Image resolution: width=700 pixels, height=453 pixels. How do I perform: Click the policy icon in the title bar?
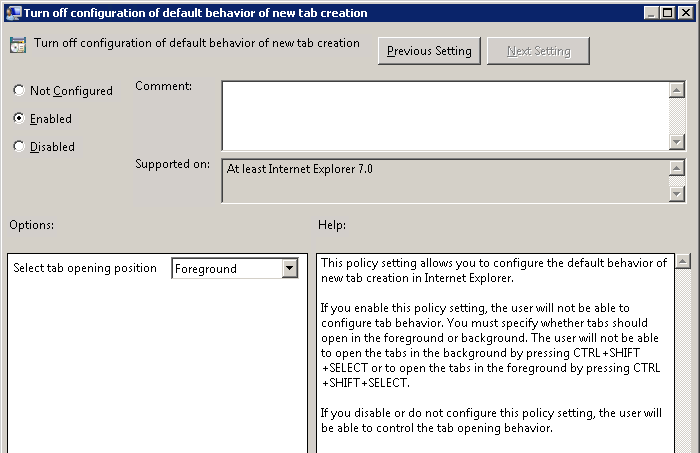(13, 13)
